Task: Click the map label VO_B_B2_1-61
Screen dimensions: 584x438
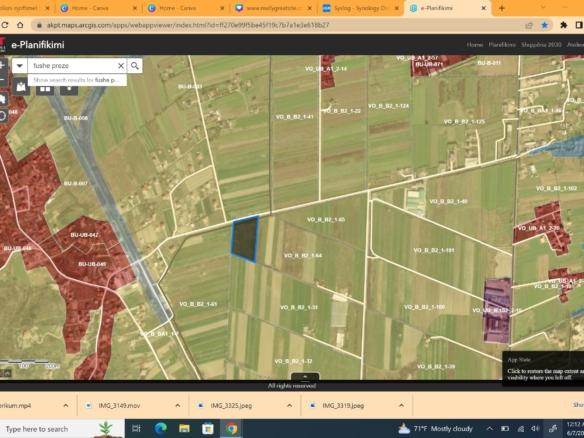Action: (x=198, y=304)
